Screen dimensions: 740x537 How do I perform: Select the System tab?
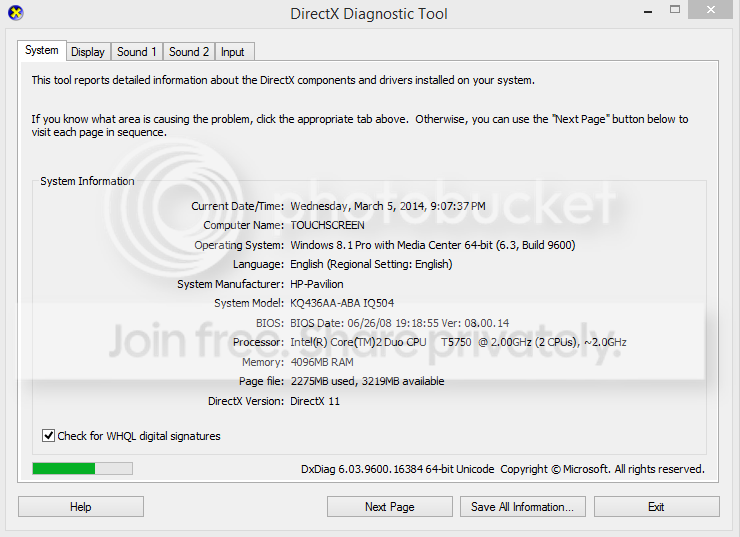tap(42, 51)
